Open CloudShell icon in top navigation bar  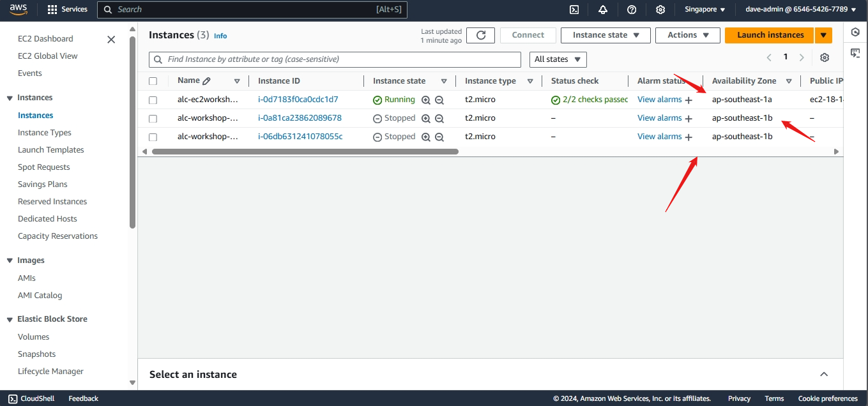[574, 10]
